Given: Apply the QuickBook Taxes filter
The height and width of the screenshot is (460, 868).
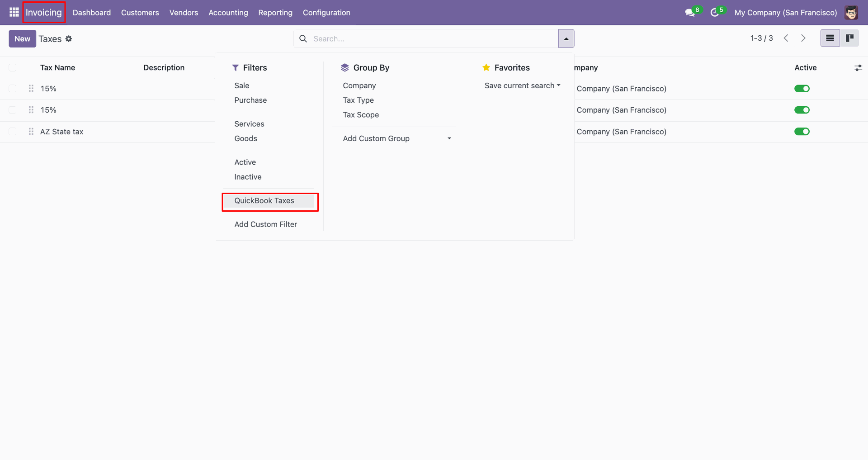Looking at the screenshot, I should point(264,201).
